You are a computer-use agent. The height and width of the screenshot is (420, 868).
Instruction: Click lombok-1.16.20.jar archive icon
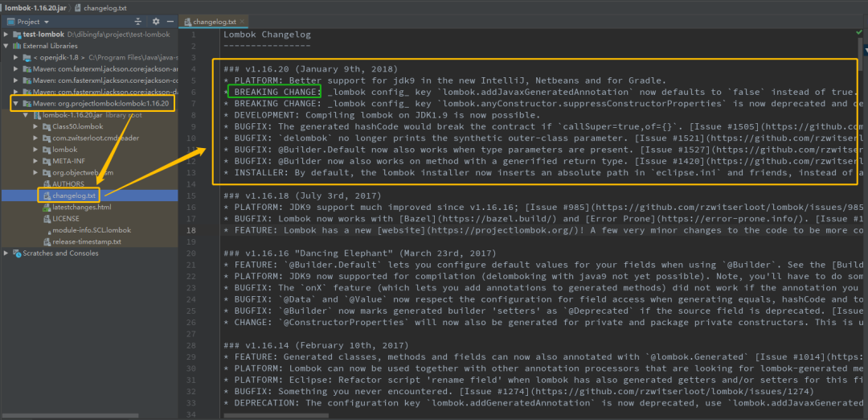[x=36, y=115]
